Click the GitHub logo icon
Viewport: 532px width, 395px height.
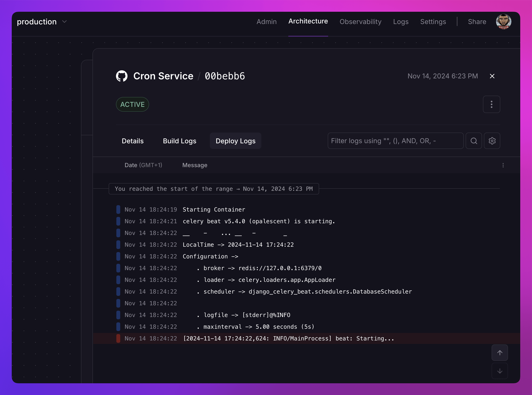click(x=122, y=76)
